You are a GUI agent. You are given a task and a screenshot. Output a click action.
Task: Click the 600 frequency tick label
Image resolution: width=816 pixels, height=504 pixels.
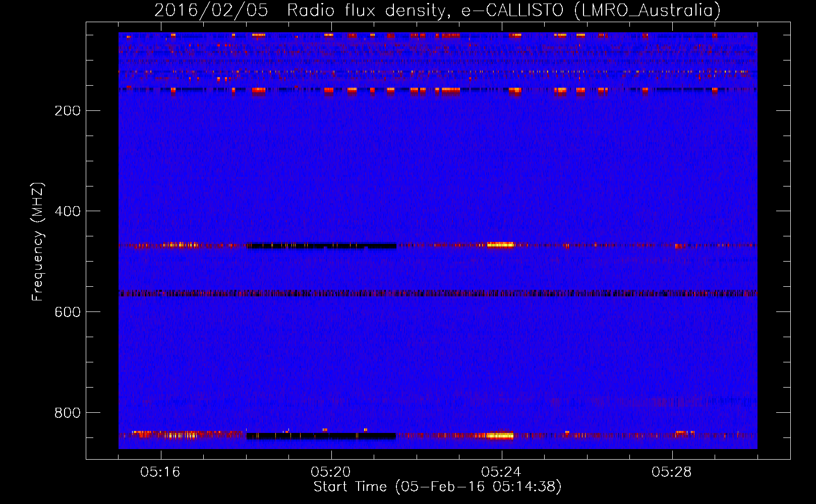[68, 312]
